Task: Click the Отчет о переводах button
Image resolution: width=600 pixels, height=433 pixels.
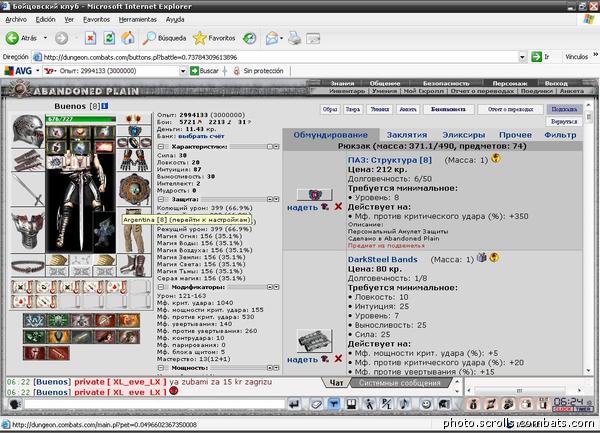Action: 510,109
